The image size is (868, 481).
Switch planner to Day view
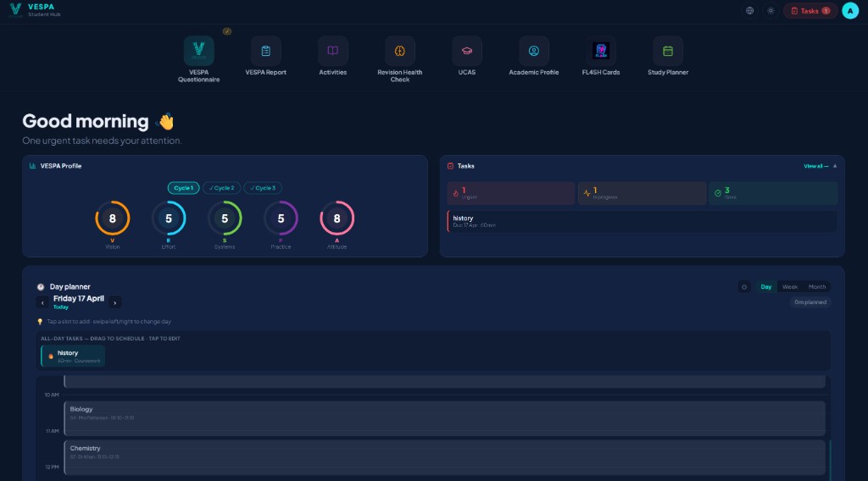[766, 287]
